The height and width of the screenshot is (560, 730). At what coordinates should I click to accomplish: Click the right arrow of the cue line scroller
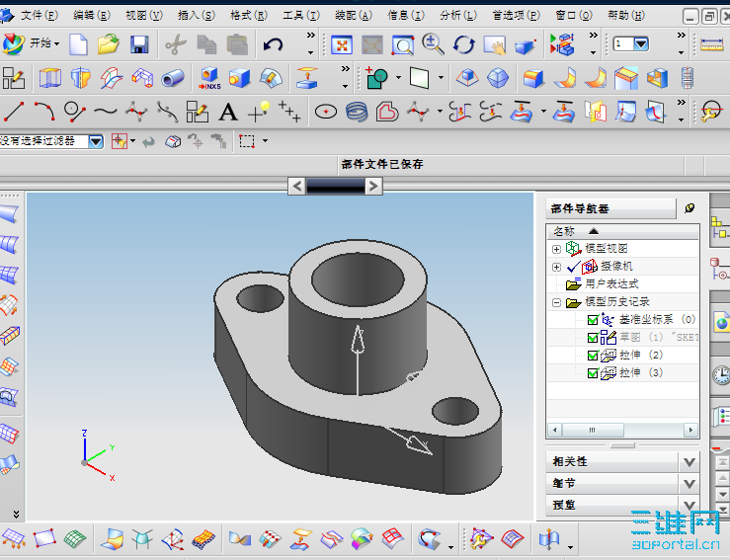[373, 187]
